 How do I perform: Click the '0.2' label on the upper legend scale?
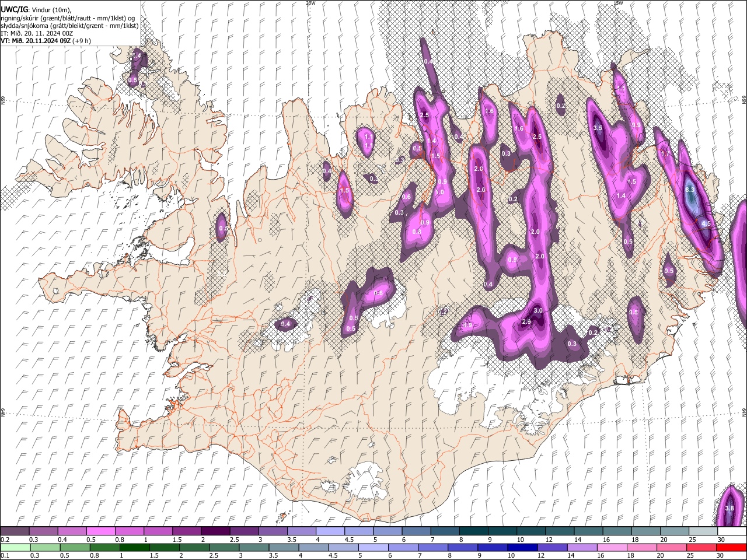click(x=4, y=540)
